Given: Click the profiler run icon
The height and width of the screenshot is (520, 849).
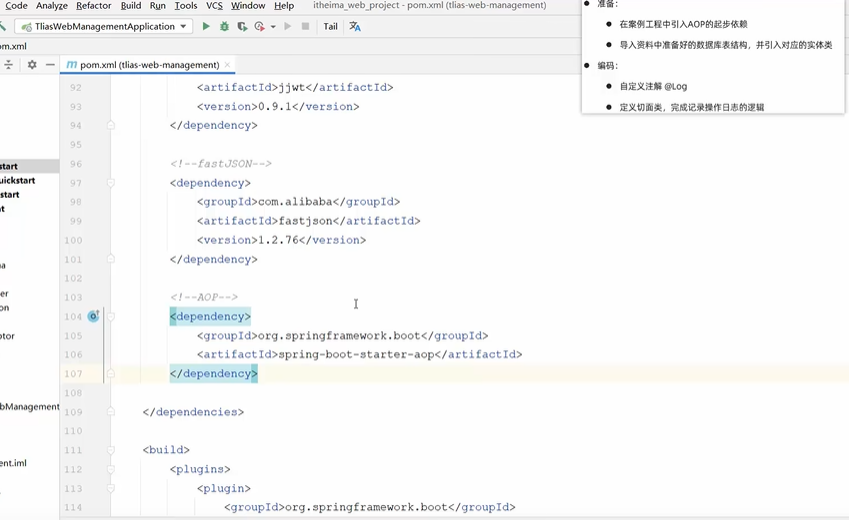Looking at the screenshot, I should (x=259, y=26).
